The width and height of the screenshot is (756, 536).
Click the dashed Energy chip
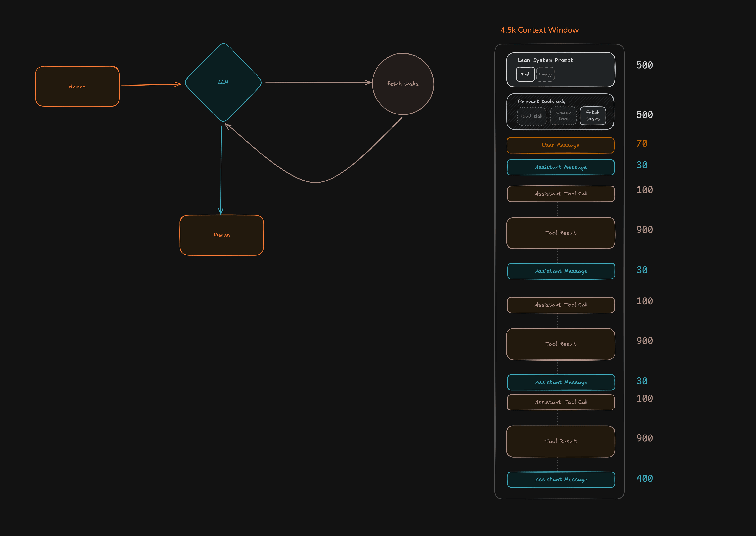pos(545,74)
